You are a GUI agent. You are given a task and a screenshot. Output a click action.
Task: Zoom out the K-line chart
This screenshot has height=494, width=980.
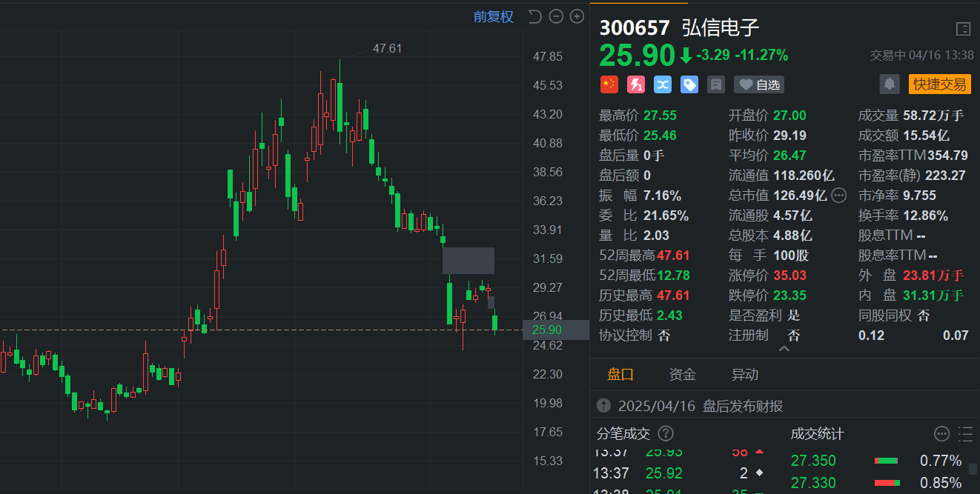click(556, 17)
